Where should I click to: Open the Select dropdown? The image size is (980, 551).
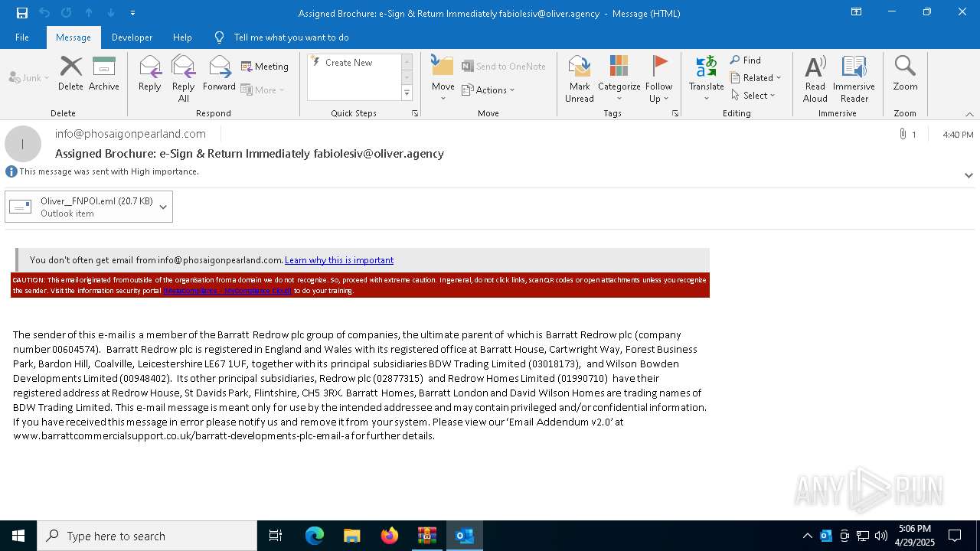[x=753, y=96]
